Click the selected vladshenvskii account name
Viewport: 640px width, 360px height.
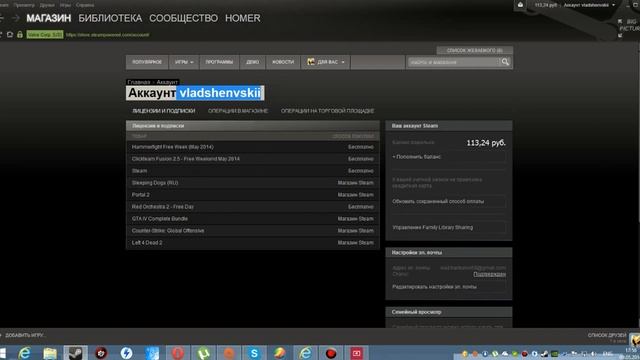pyautogui.click(x=220, y=93)
